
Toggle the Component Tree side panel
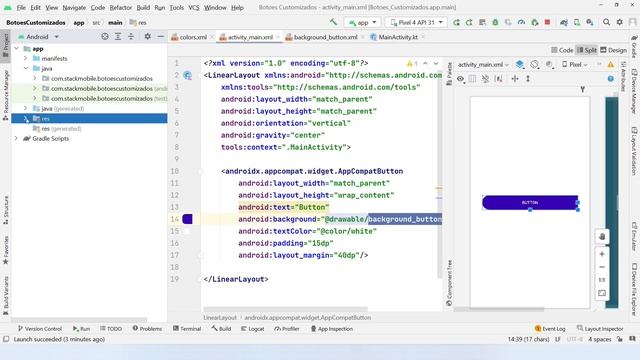point(449,282)
